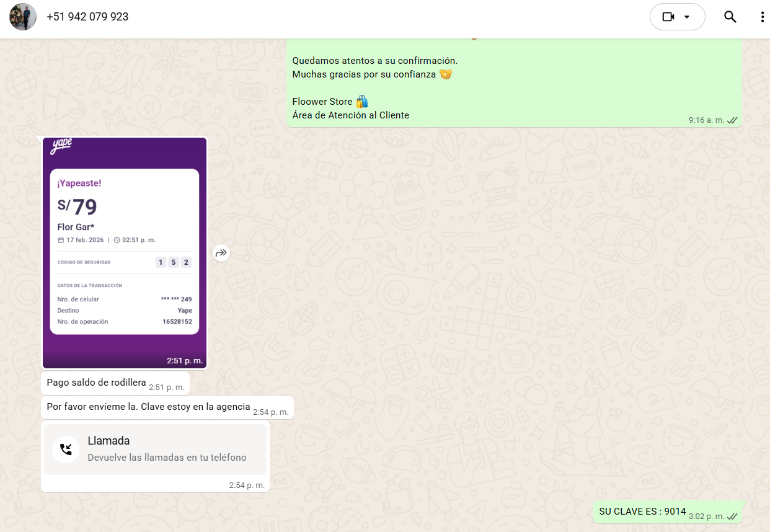This screenshot has height=532, width=770.
Task: Click the missed call phone icon
Action: point(66,450)
